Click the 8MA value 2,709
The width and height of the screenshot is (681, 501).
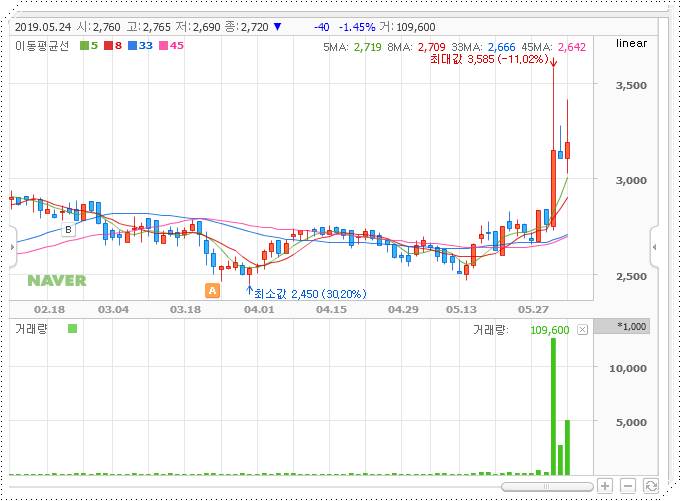(x=432, y=47)
